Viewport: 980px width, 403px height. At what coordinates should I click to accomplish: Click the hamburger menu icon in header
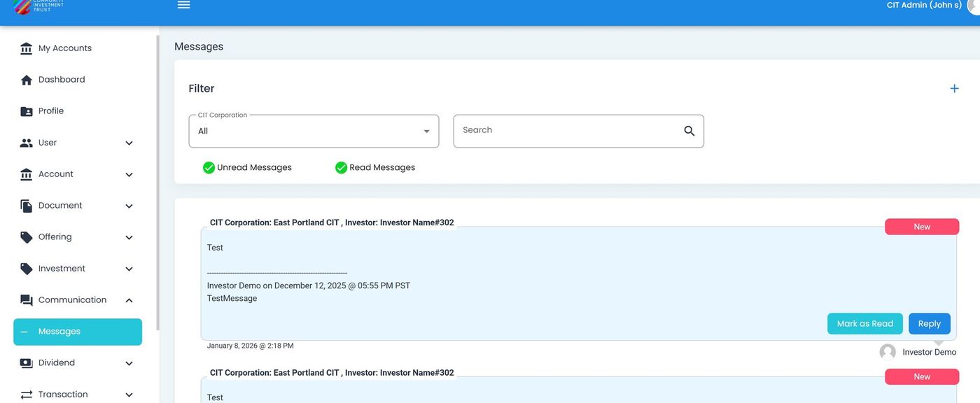click(x=183, y=5)
